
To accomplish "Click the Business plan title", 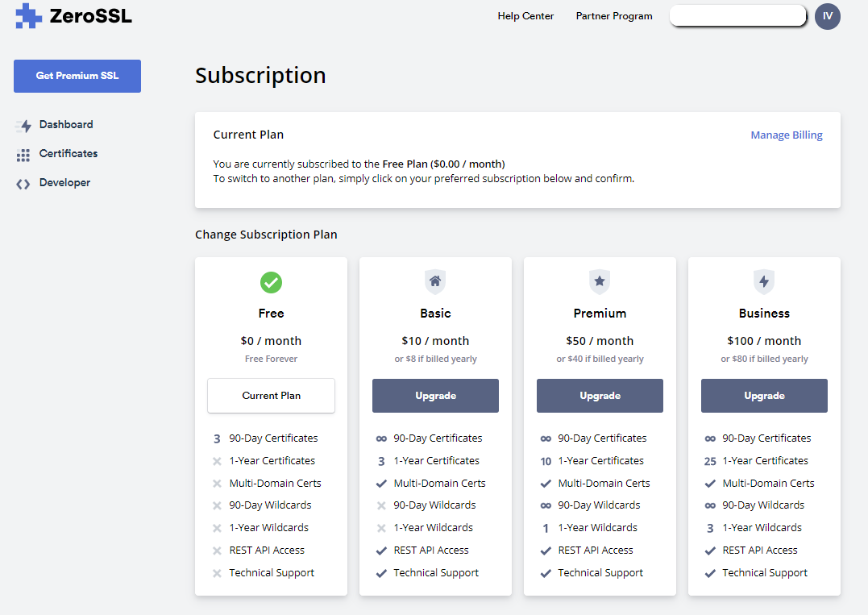I will click(x=765, y=314).
